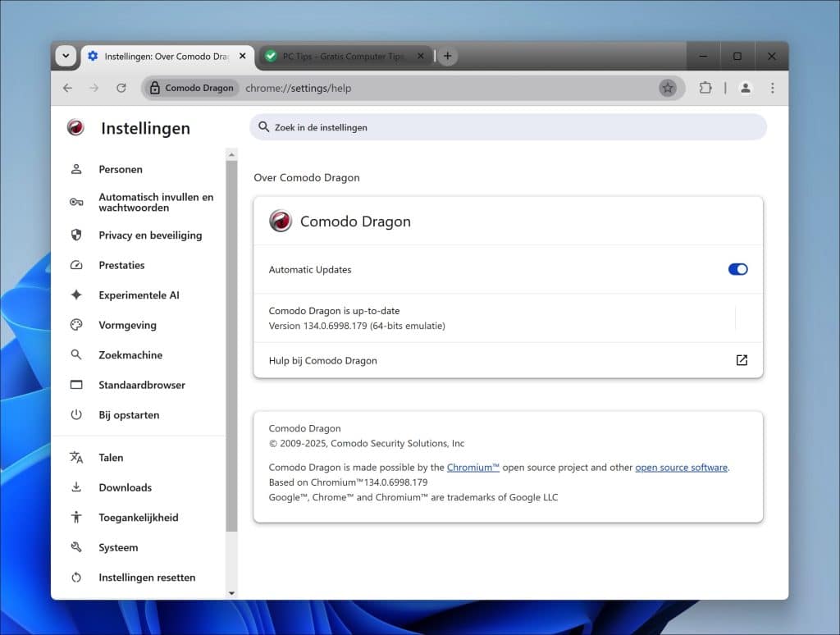Click the external link icon for Hulp
The width and height of the screenshot is (840, 635).
click(742, 360)
